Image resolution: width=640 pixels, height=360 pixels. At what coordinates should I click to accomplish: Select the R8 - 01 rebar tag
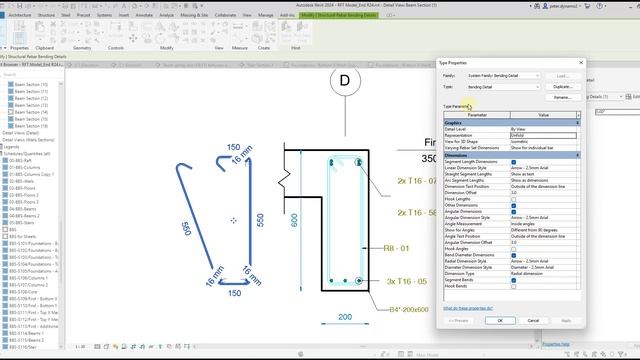396,248
